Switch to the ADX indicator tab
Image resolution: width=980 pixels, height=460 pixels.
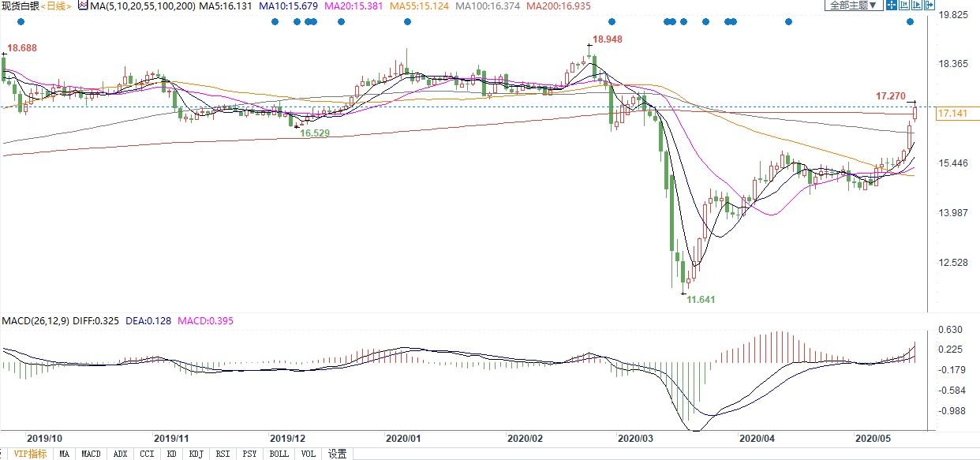[x=120, y=454]
